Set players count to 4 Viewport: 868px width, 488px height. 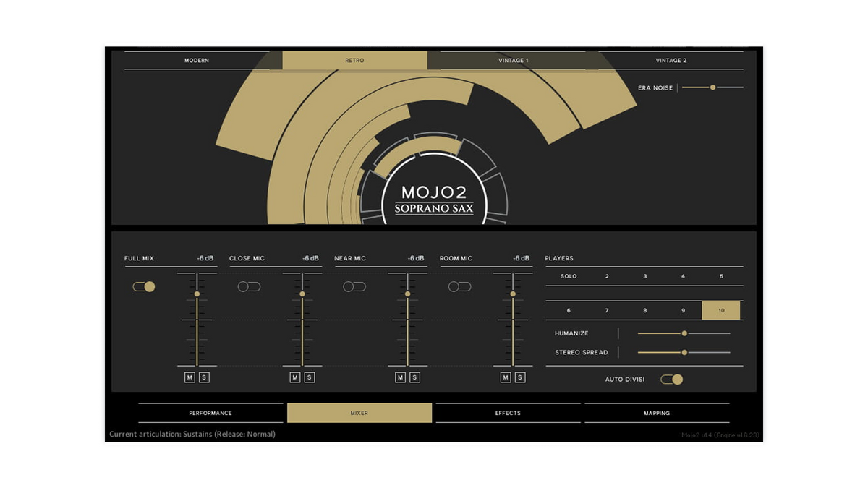pyautogui.click(x=684, y=277)
